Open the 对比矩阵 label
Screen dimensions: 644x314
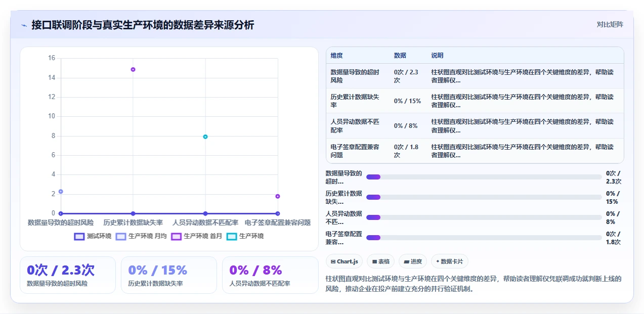[610, 24]
